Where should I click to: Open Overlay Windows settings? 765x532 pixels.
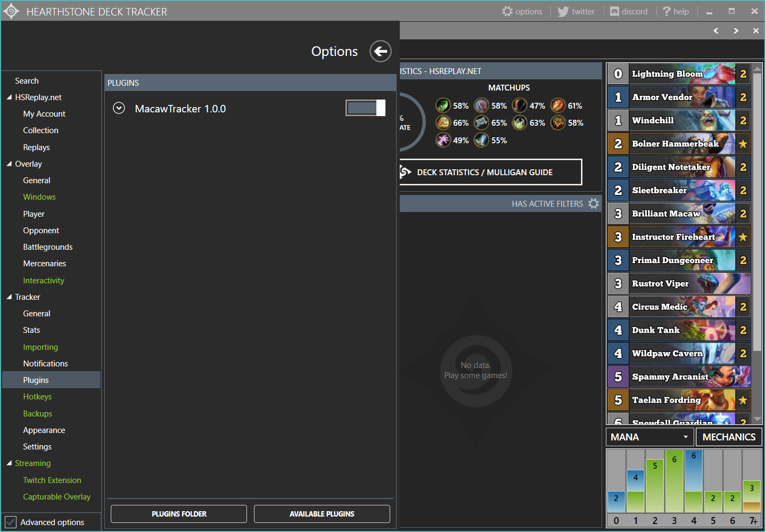[39, 197]
